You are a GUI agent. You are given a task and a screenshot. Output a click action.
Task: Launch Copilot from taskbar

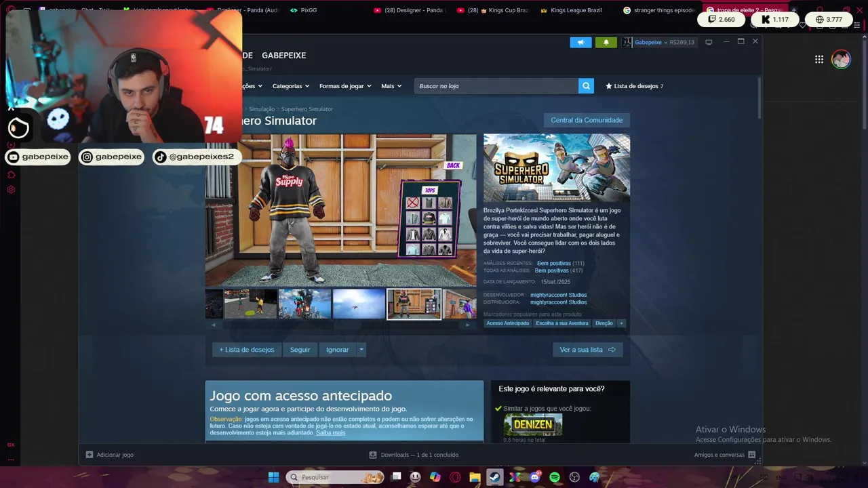point(435,477)
